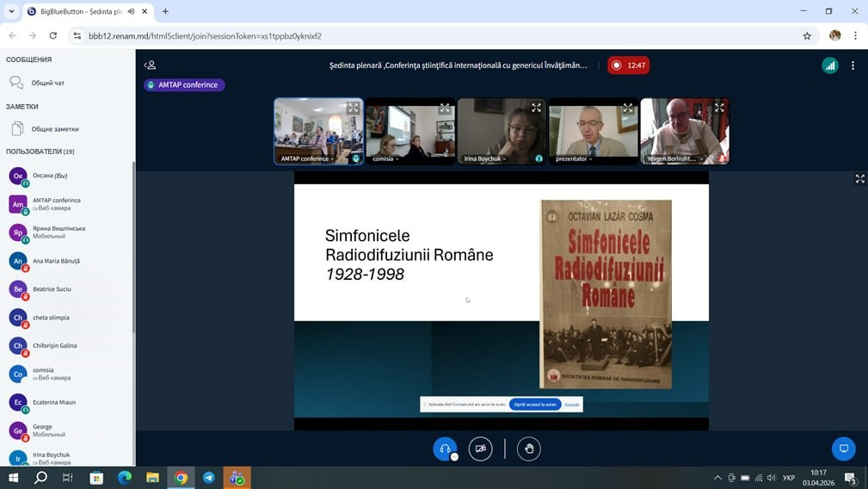Open comisia webcam name dropdown
Viewport: 868px width, 489px height.
pos(385,159)
